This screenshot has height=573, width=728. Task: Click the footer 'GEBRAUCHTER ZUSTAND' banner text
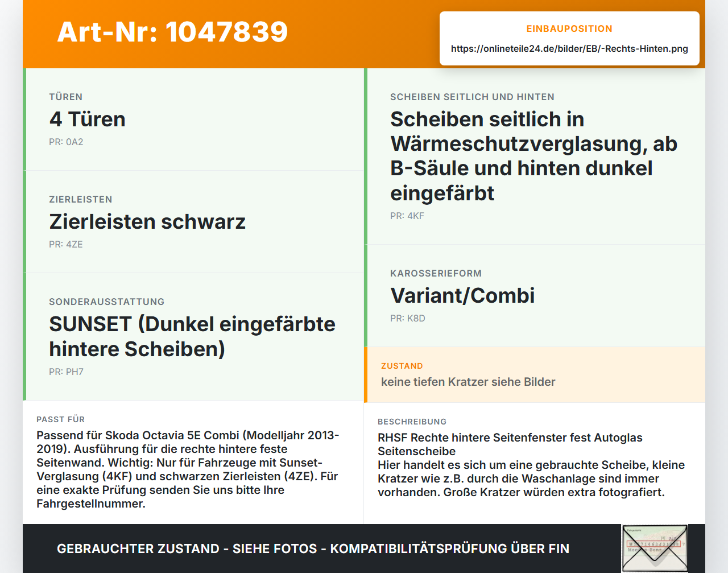coord(313,549)
